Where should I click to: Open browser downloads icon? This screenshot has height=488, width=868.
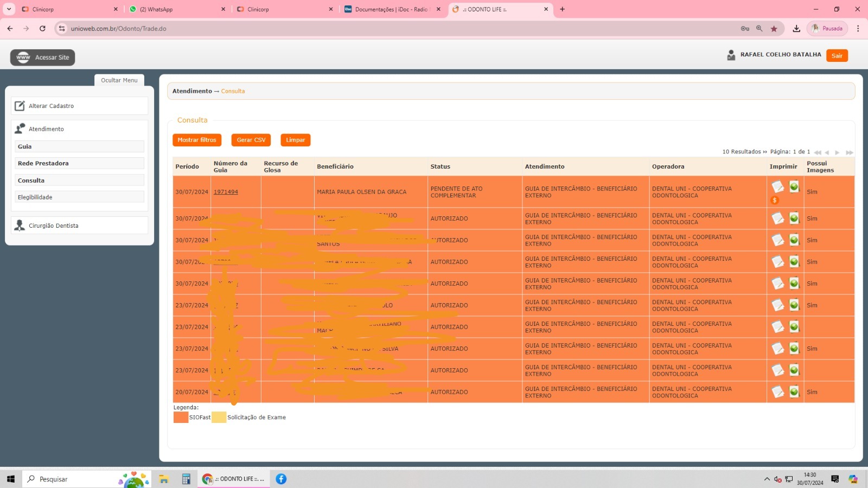[796, 29]
